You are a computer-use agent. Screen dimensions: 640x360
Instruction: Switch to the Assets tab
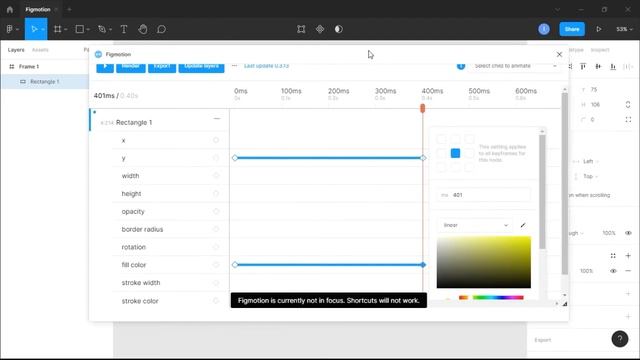pyautogui.click(x=40, y=50)
